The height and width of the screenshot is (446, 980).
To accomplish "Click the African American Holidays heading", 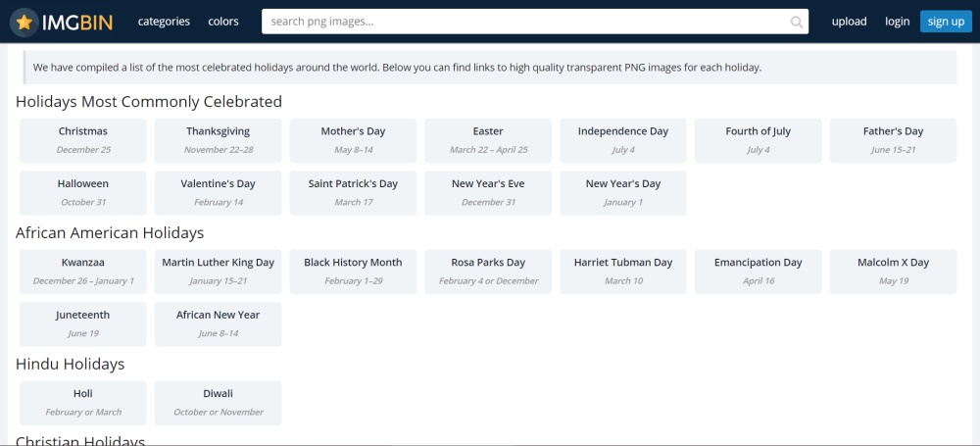I will 110,233.
